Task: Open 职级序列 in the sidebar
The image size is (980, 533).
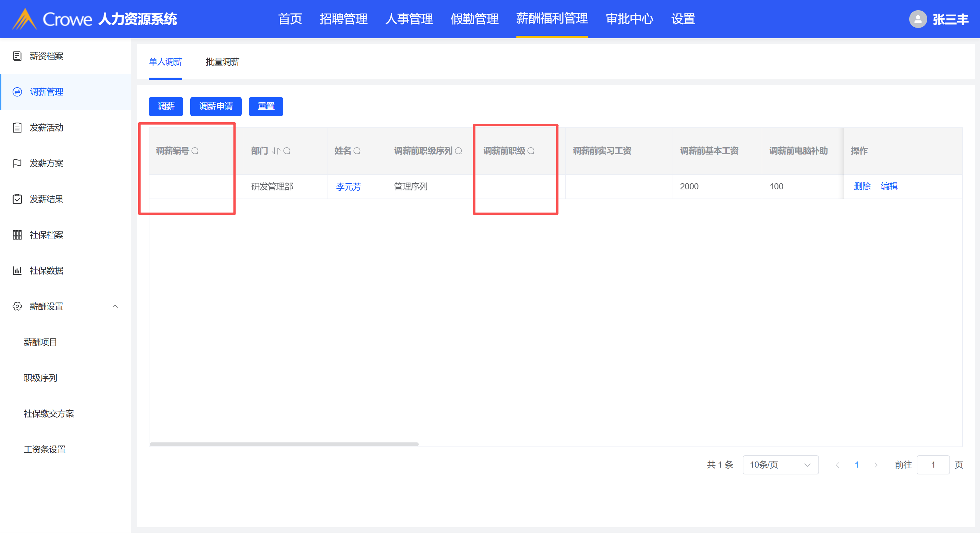Action: click(40, 378)
